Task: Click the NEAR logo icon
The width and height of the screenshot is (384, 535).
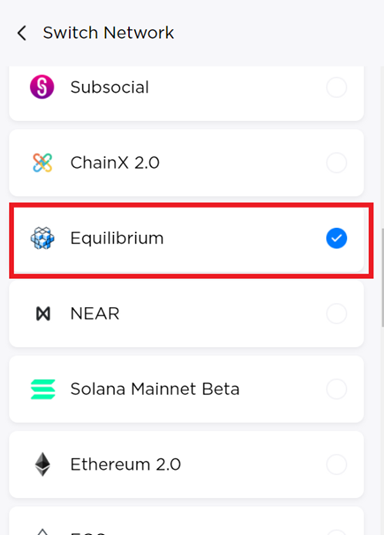Action: tap(43, 314)
